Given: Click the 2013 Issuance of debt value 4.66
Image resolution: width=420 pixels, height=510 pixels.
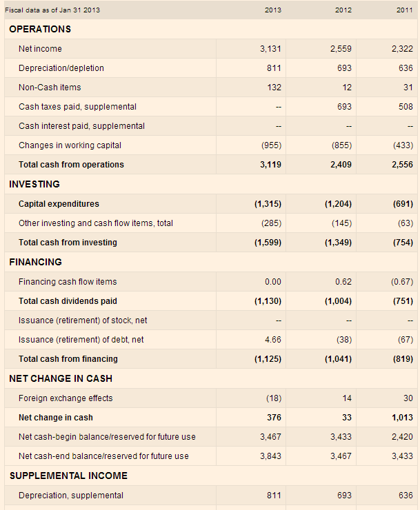Looking at the screenshot, I should [272, 340].
